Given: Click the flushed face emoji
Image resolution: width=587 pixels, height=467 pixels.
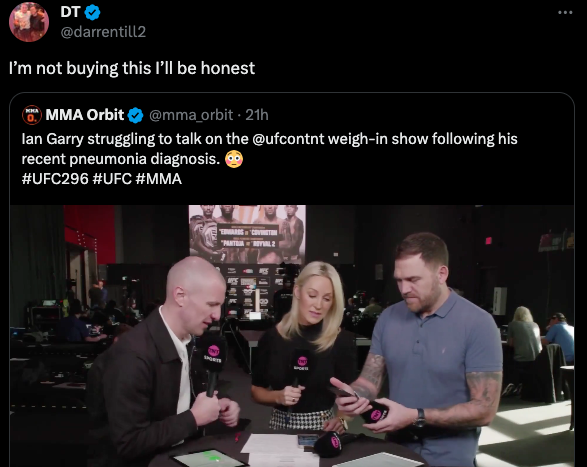Looking at the screenshot, I should tap(234, 159).
